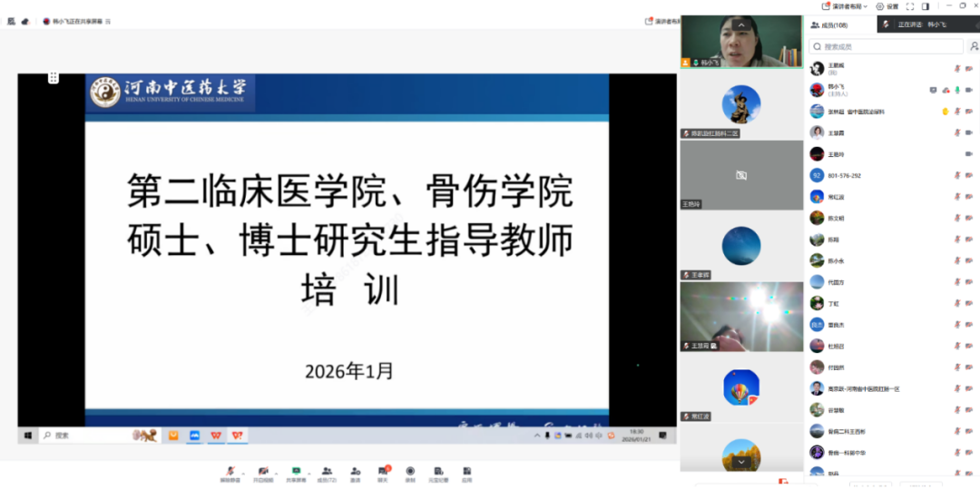Open the Apps (应用) icon in toolbar
Viewport: 980px width, 489px height.
(466, 473)
